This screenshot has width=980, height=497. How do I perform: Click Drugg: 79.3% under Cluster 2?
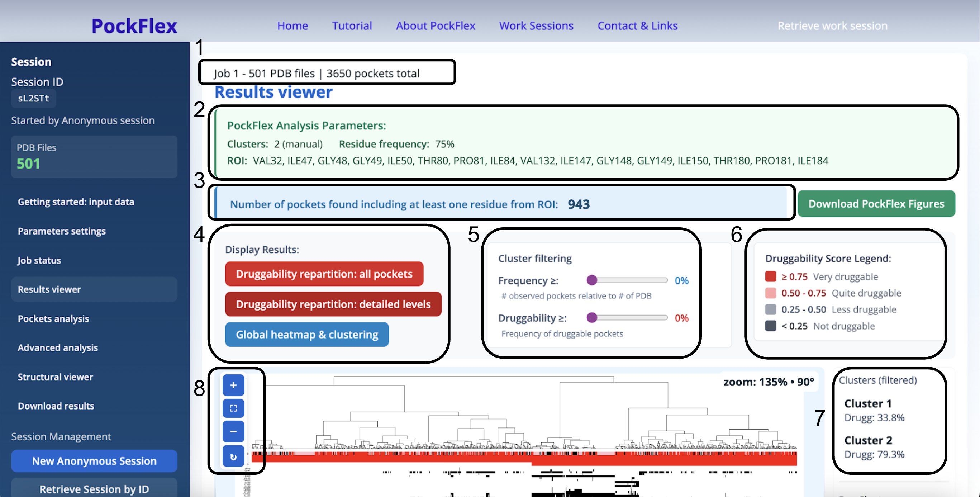[x=874, y=454]
